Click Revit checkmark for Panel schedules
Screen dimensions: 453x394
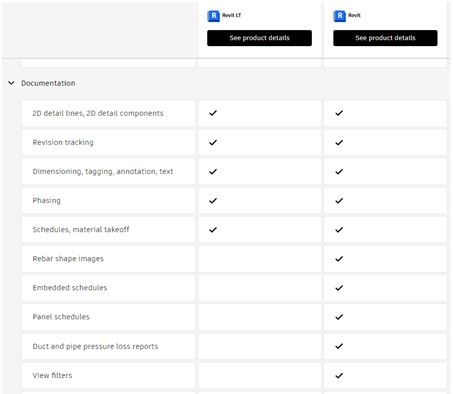pyautogui.click(x=339, y=317)
